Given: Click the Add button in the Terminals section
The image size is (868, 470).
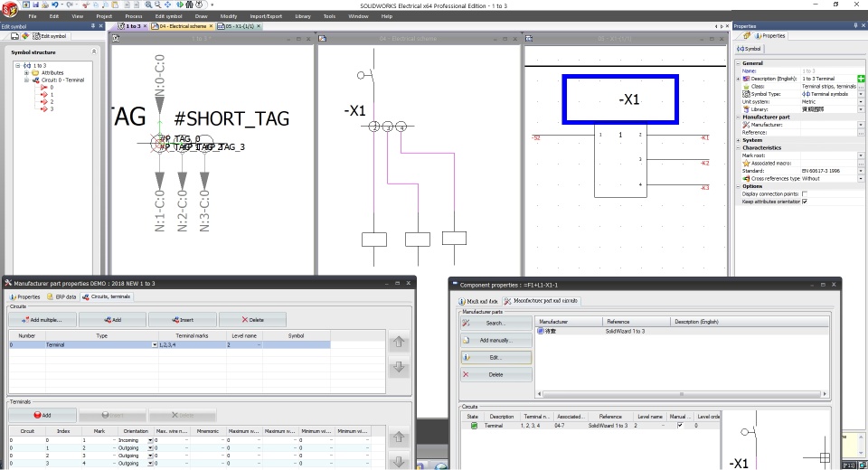Looking at the screenshot, I should point(42,415).
